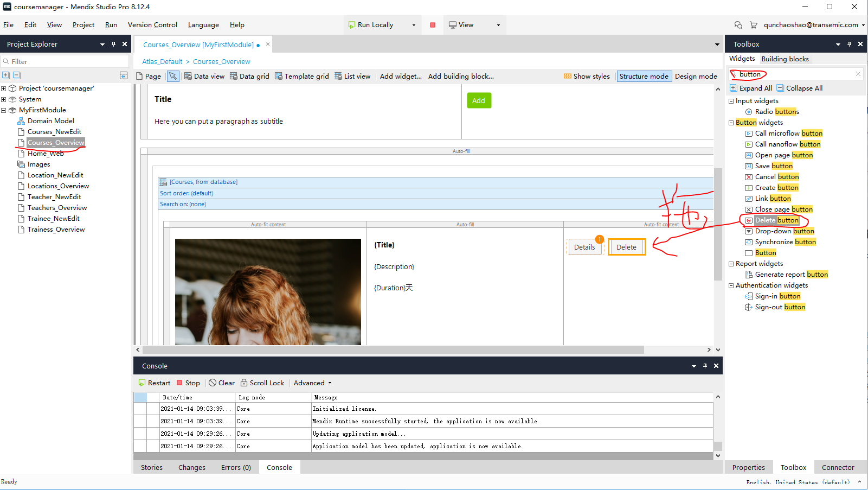Viewport: 868px width, 490px height.
Task: Click Atlas_Default breadcrumb link
Action: pos(162,62)
